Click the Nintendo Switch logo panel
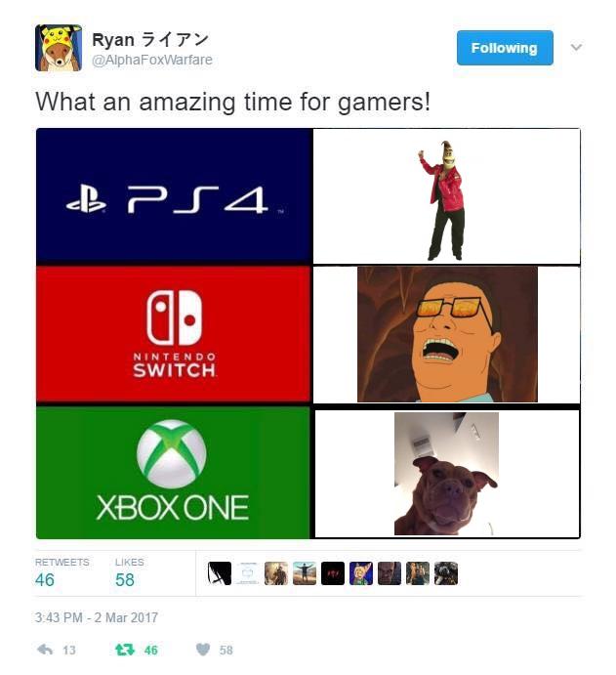Viewport: 616px width, 675px height. (174, 334)
